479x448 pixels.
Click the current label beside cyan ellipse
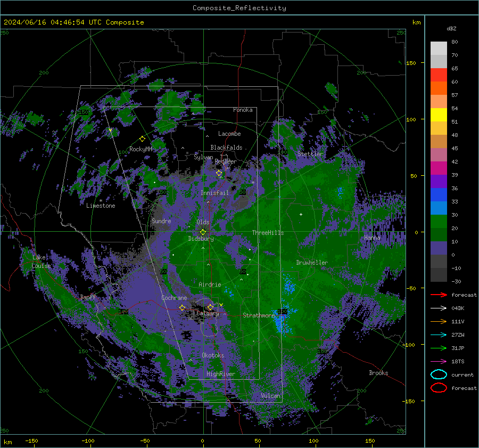(463, 375)
